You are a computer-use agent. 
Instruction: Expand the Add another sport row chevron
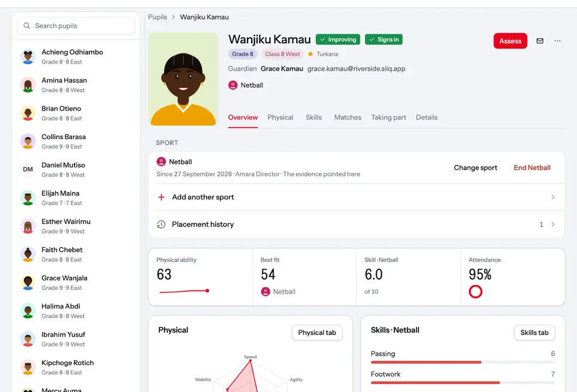553,198
